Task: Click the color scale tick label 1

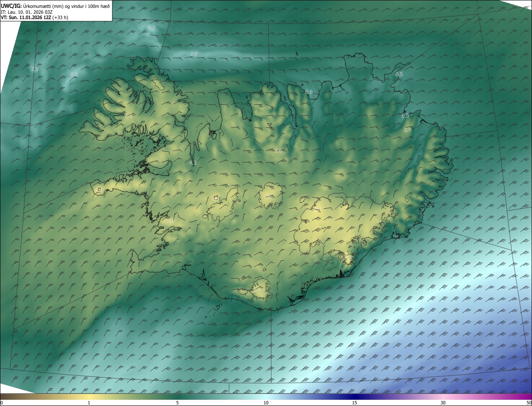Action: pos(89,403)
